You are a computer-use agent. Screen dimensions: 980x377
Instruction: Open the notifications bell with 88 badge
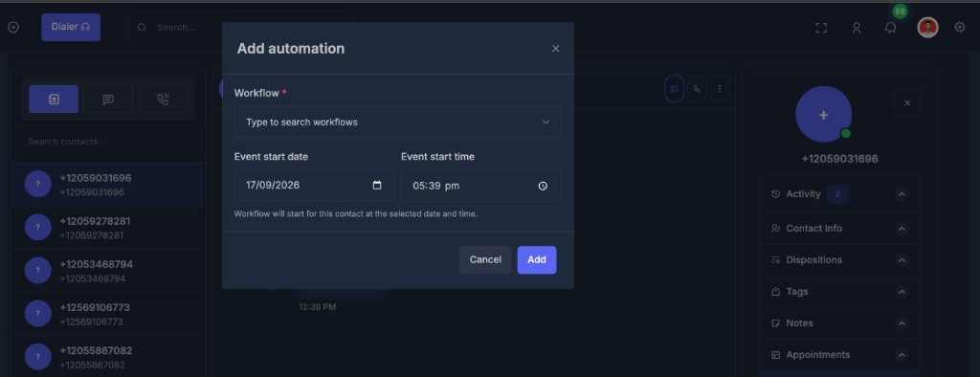pyautogui.click(x=891, y=28)
